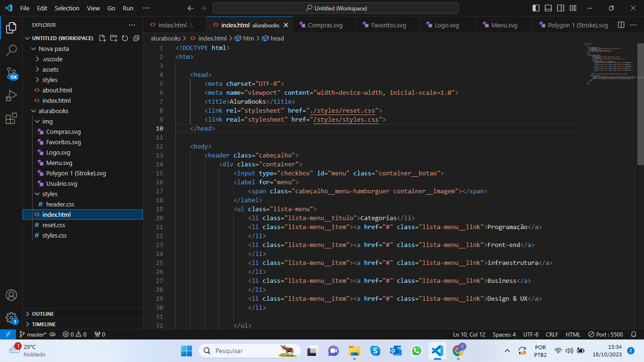Click the Spaces: 4 indentation status

[504, 334]
